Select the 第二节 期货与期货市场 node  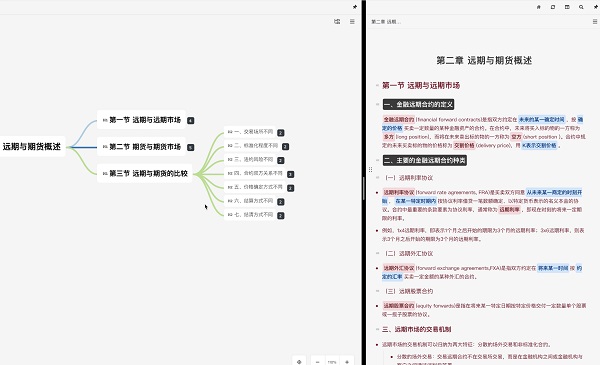pyautogui.click(x=141, y=147)
